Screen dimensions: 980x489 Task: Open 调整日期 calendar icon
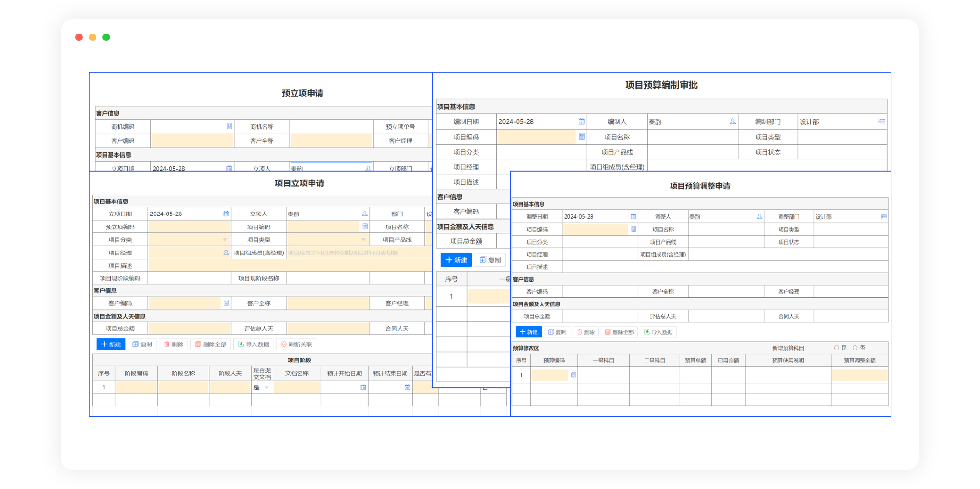point(634,216)
